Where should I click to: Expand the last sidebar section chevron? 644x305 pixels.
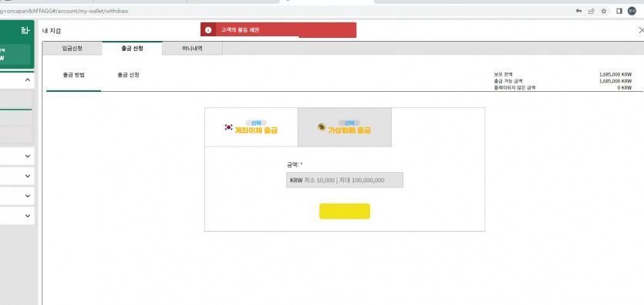(x=28, y=215)
